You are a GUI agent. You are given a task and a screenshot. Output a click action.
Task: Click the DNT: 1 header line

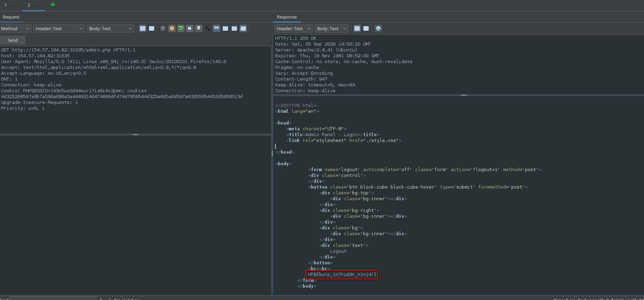[9, 79]
